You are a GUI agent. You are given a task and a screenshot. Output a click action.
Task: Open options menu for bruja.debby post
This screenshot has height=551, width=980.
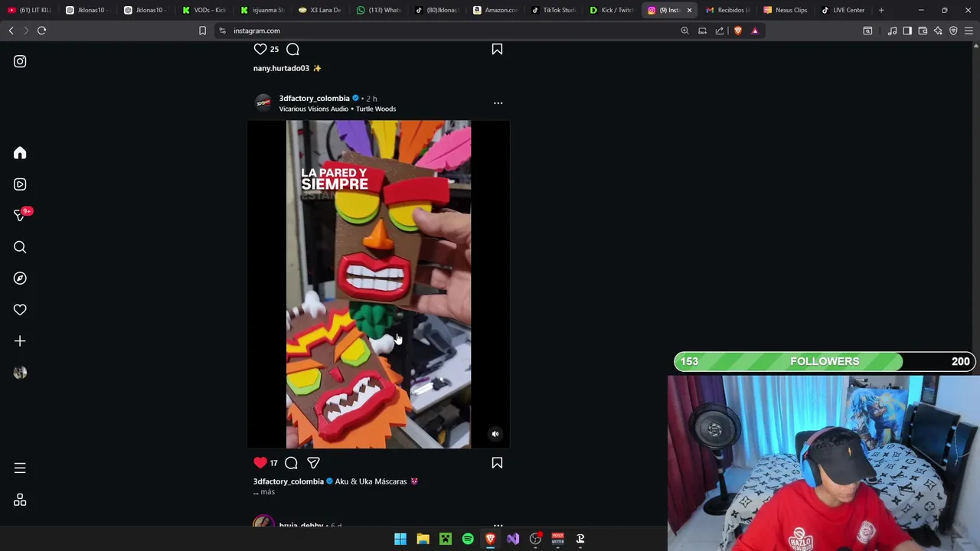(x=498, y=525)
